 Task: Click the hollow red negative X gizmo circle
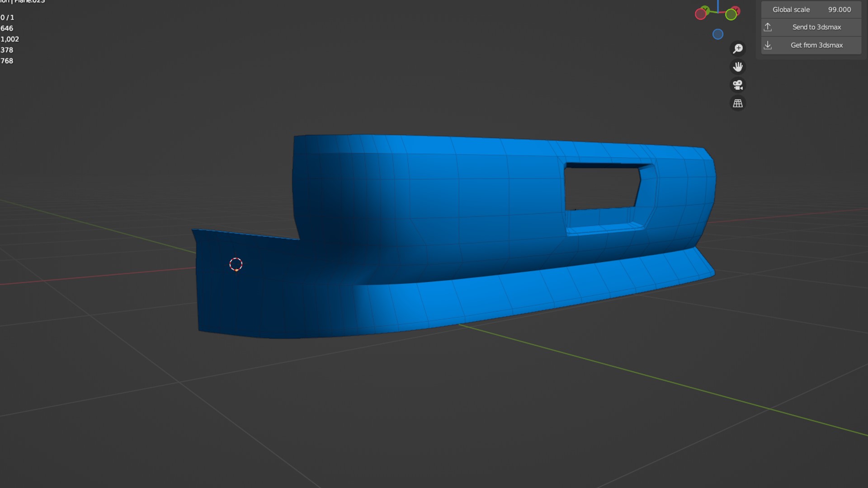[700, 14]
